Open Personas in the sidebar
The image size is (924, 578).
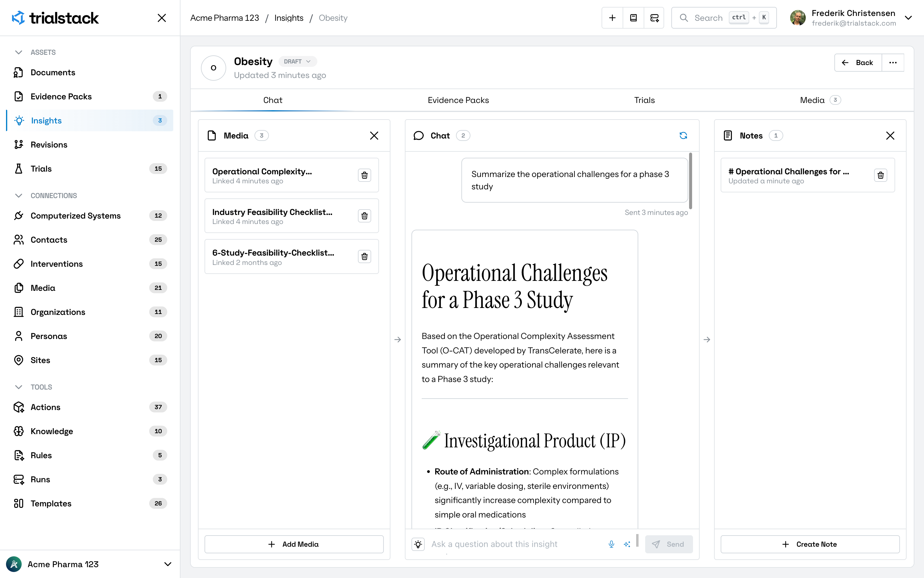pos(90,336)
